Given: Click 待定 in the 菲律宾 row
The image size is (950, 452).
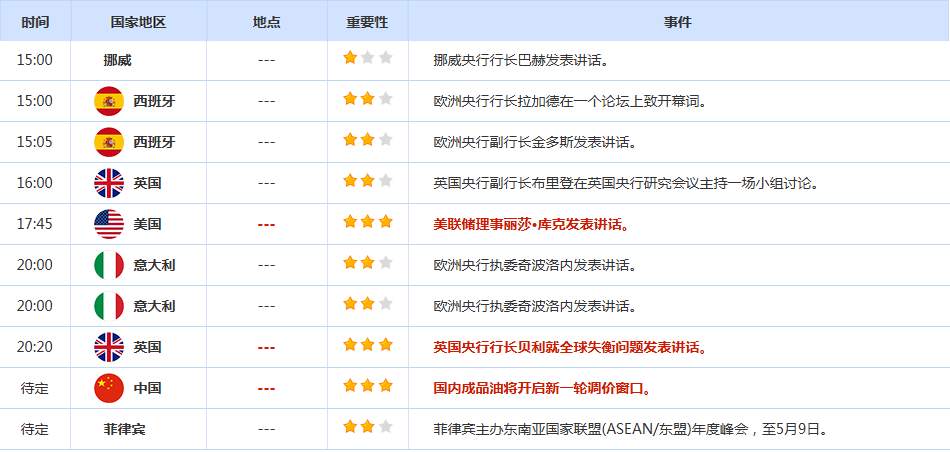Looking at the screenshot, I should coord(35,430).
